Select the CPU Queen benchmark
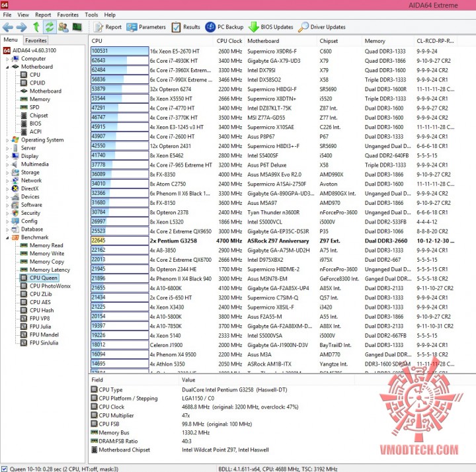Screen dimensions: 476x472 click(43, 278)
